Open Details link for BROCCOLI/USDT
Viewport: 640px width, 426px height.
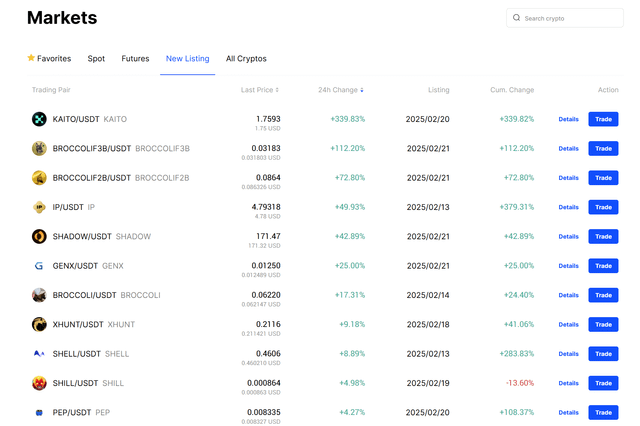[568, 295]
